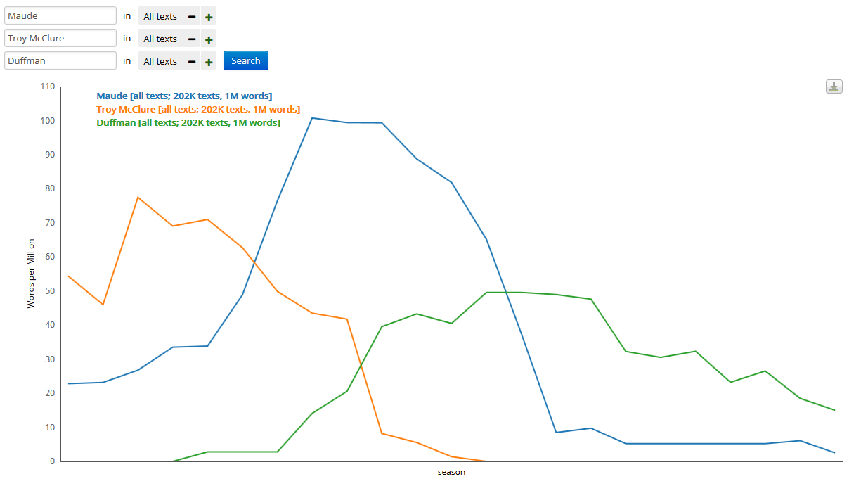Toggle the Duffman series via green legend label

tap(188, 122)
